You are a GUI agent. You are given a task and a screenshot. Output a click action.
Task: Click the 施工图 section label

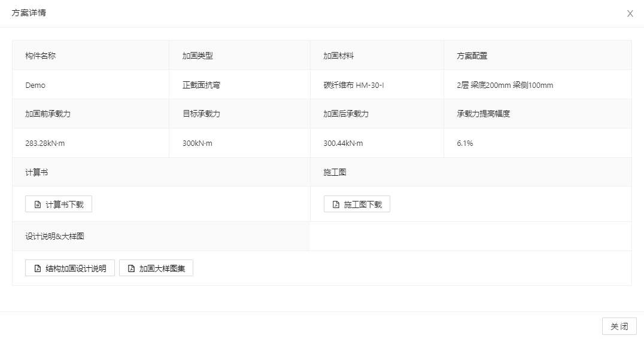coord(335,172)
